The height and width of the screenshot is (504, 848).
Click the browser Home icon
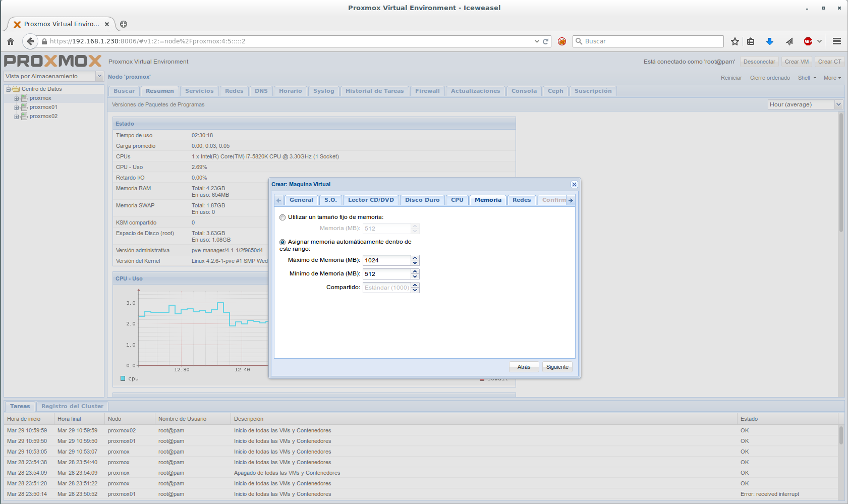point(11,41)
